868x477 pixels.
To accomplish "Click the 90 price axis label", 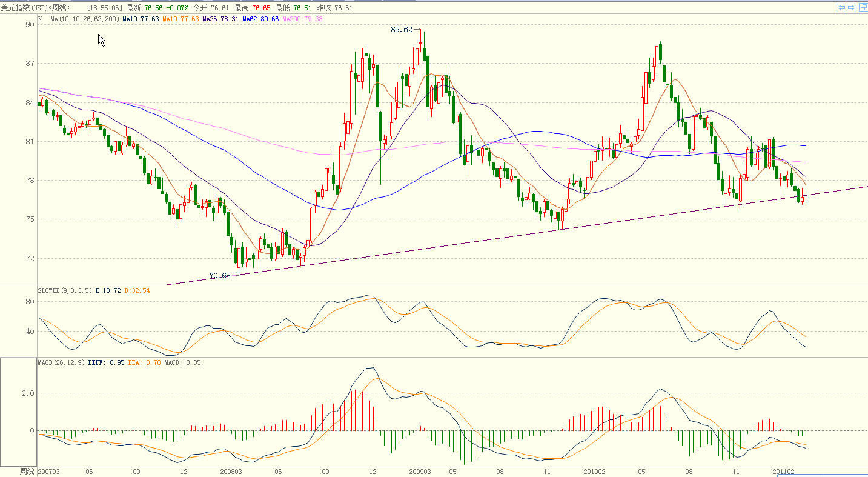I will click(30, 25).
